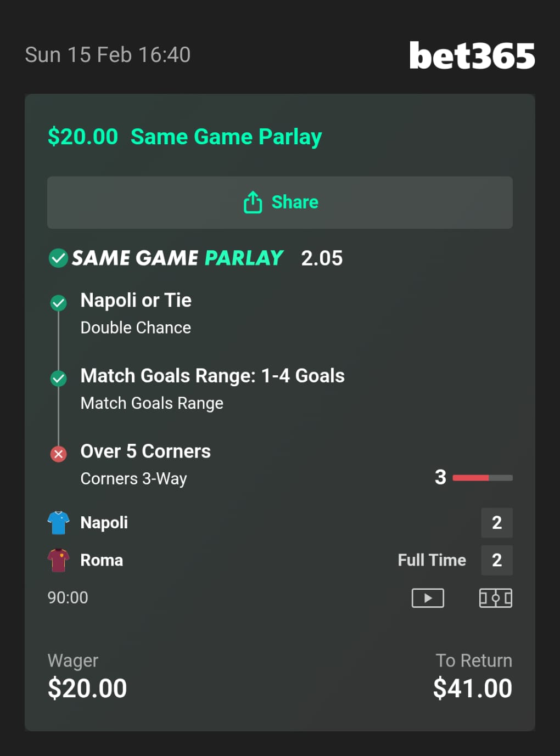Tap the share arrow icon
560x756 pixels.
tap(253, 202)
